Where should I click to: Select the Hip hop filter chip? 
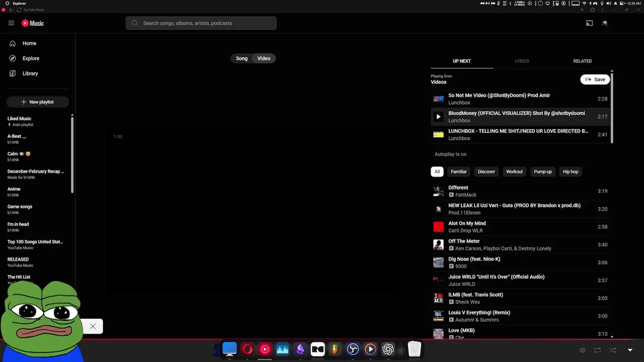[x=571, y=171]
